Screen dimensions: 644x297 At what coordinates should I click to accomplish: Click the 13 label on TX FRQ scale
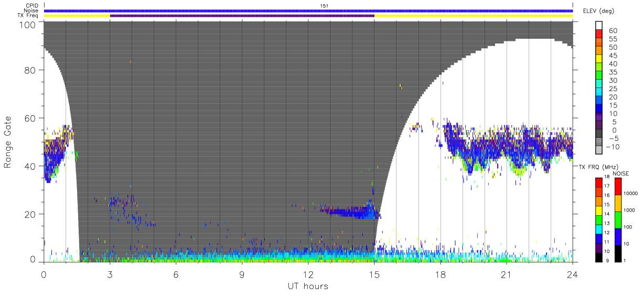pyautogui.click(x=607, y=224)
